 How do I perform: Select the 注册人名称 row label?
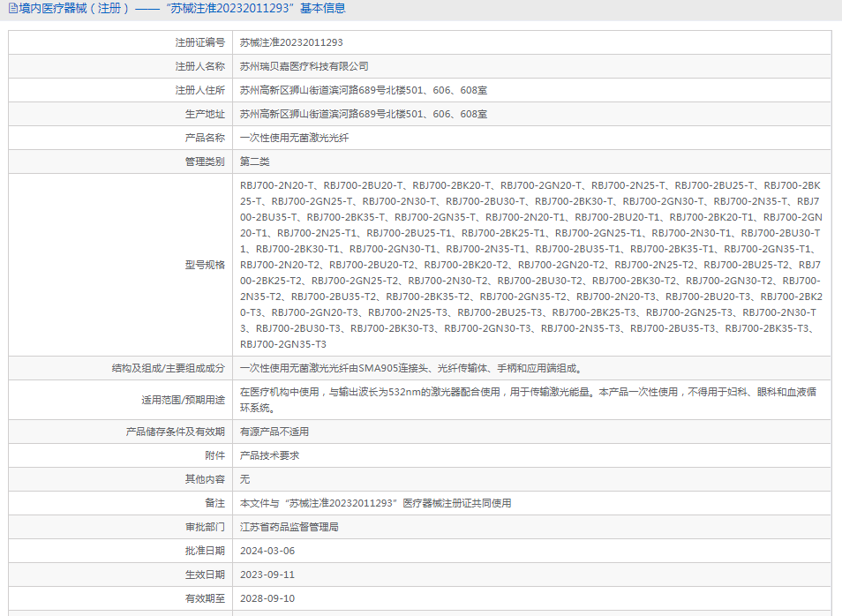tap(199, 66)
